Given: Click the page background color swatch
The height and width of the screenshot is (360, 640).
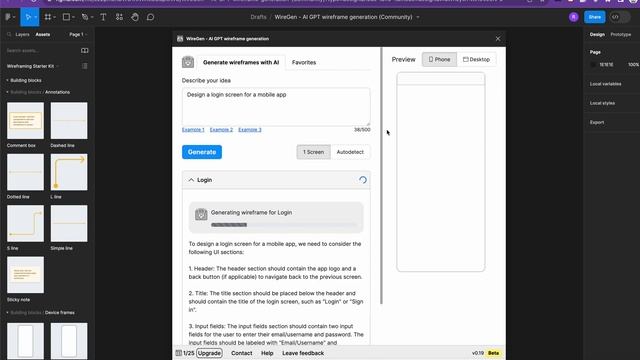Looking at the screenshot, I should pyautogui.click(x=593, y=65).
